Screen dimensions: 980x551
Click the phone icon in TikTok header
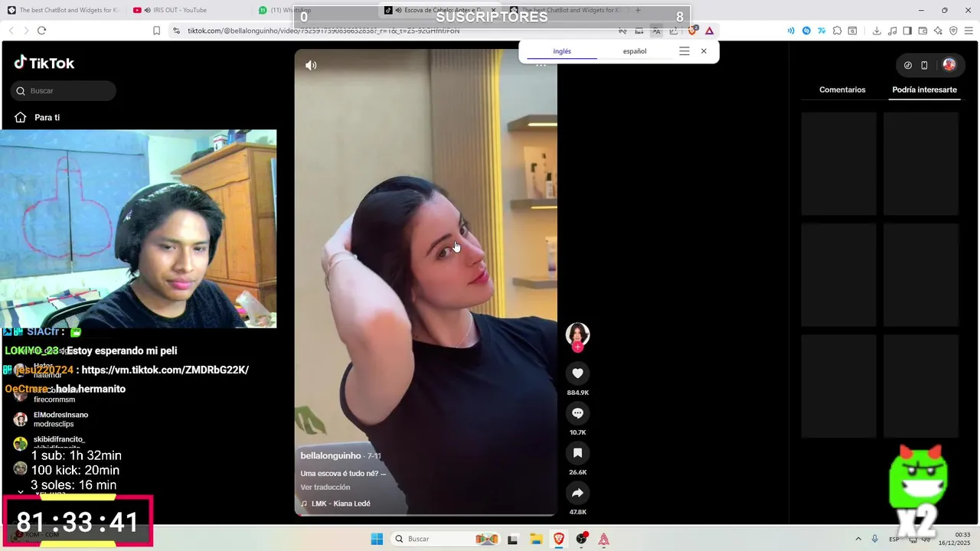click(924, 65)
